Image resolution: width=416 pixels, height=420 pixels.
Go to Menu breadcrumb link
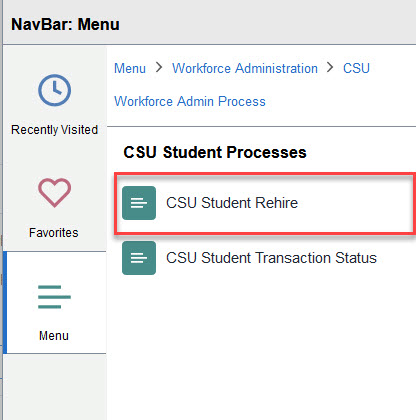pyautogui.click(x=130, y=68)
